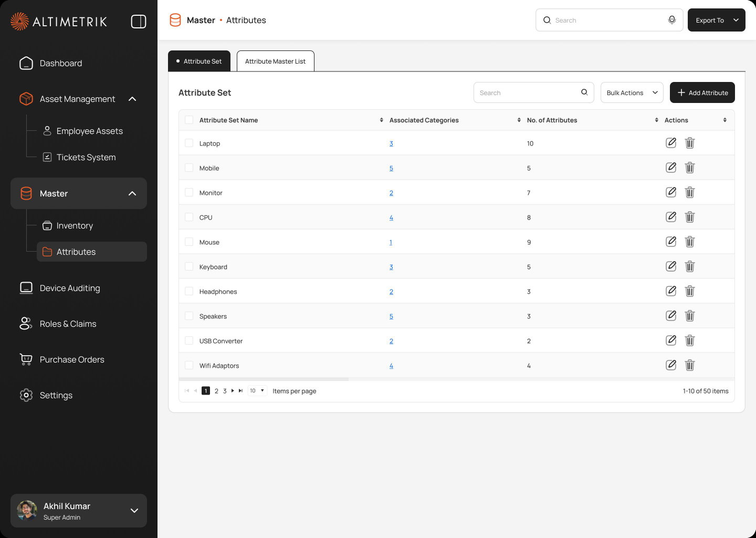Click the search magnifier in Attribute Set search
The height and width of the screenshot is (538, 756).
(584, 92)
